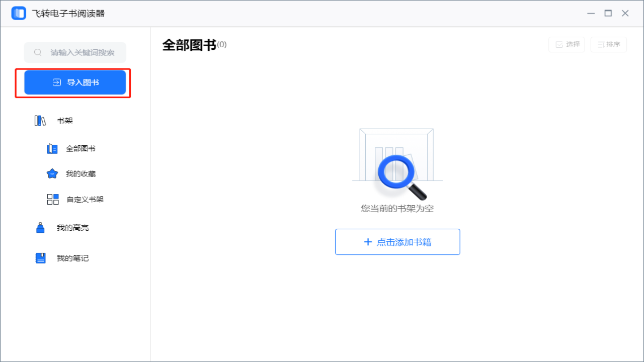Enable selection mode with 选择 button

(x=567, y=44)
